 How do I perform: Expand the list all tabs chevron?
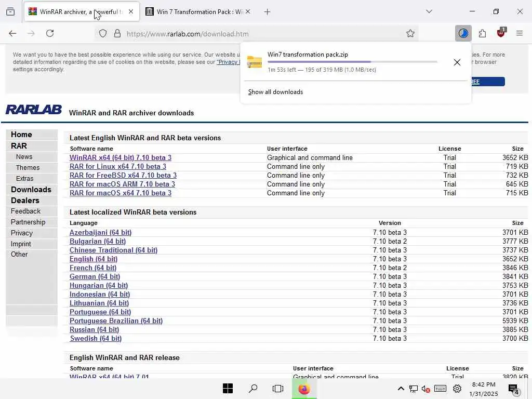(x=429, y=11)
